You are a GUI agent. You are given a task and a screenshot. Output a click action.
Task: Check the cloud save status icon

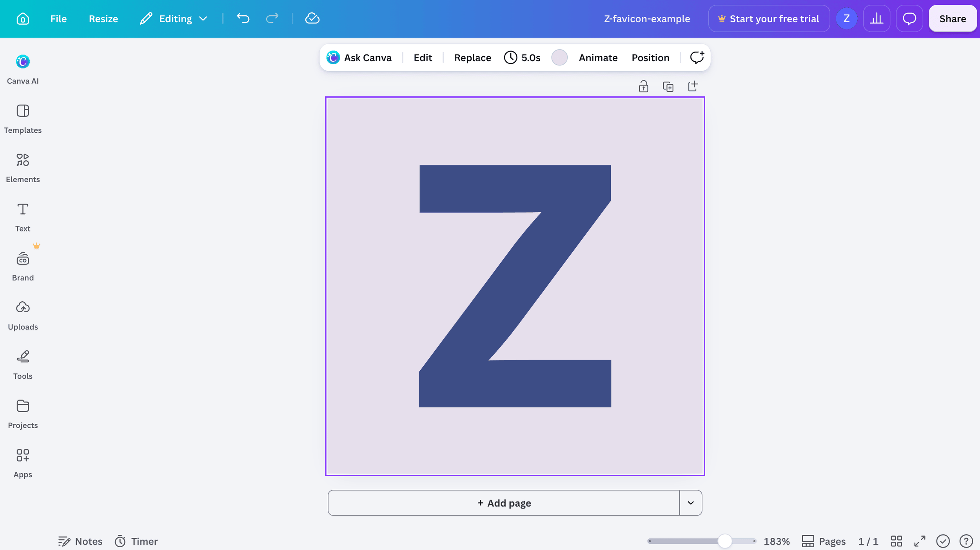312,18
